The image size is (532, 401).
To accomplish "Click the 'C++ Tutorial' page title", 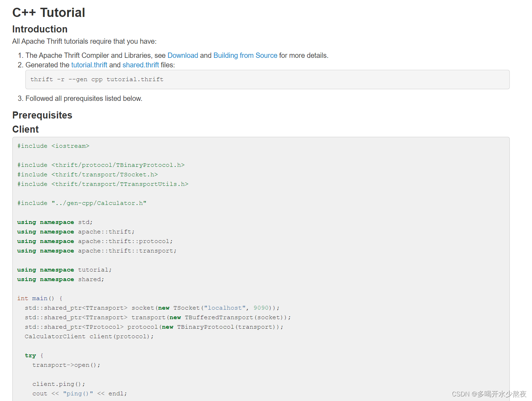I will (49, 13).
